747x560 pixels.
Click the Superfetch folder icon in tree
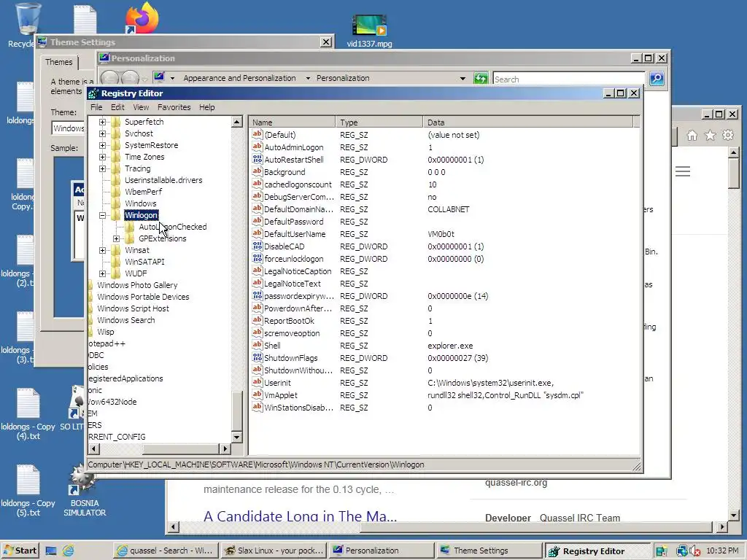click(116, 122)
